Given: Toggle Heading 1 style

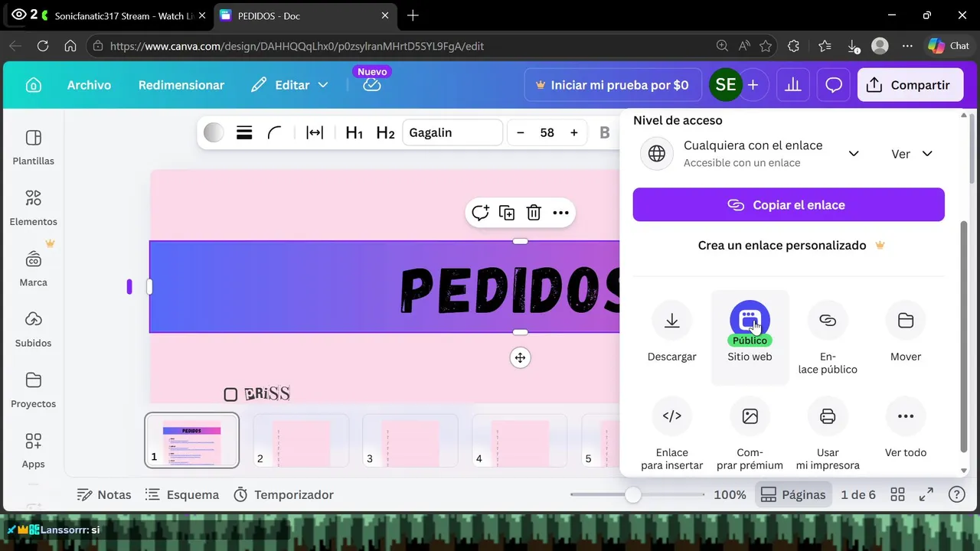Looking at the screenshot, I should [354, 132].
